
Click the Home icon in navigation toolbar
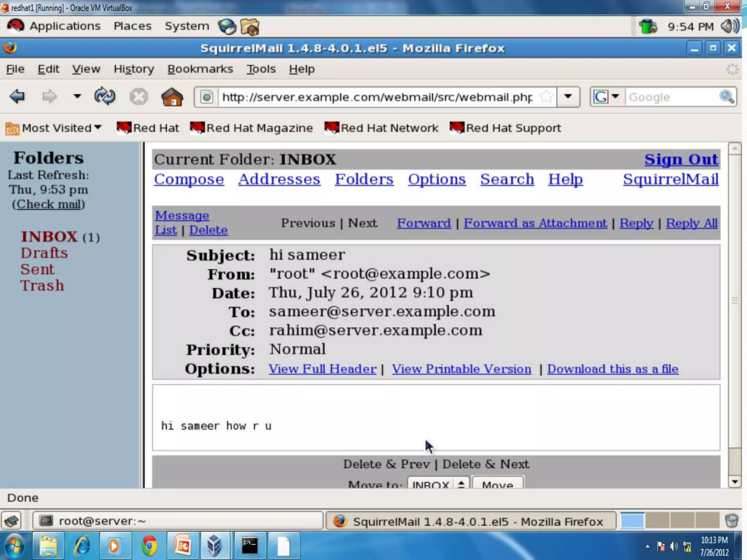172,97
